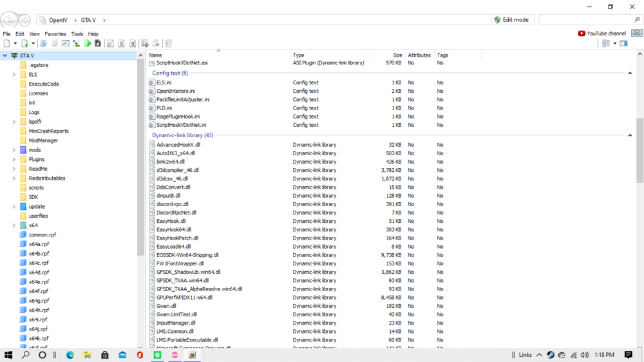Click the checklist options toolbar icon
The image size is (644, 362).
click(x=65, y=44)
